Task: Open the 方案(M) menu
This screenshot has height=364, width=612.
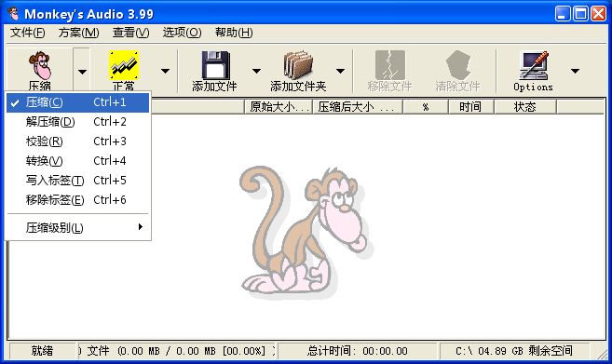Action: tap(78, 33)
